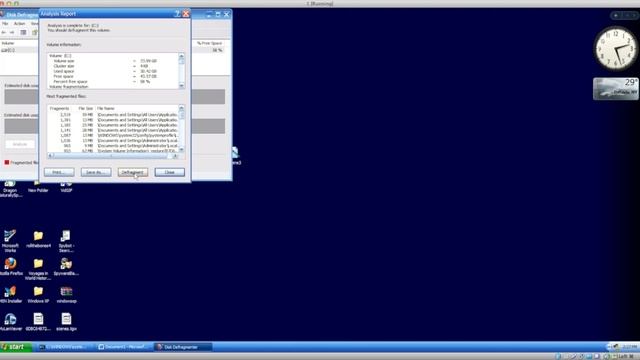Click the Mozilla Firefox desktop icon
Viewport: 640px width, 360px height.
pos(11,266)
